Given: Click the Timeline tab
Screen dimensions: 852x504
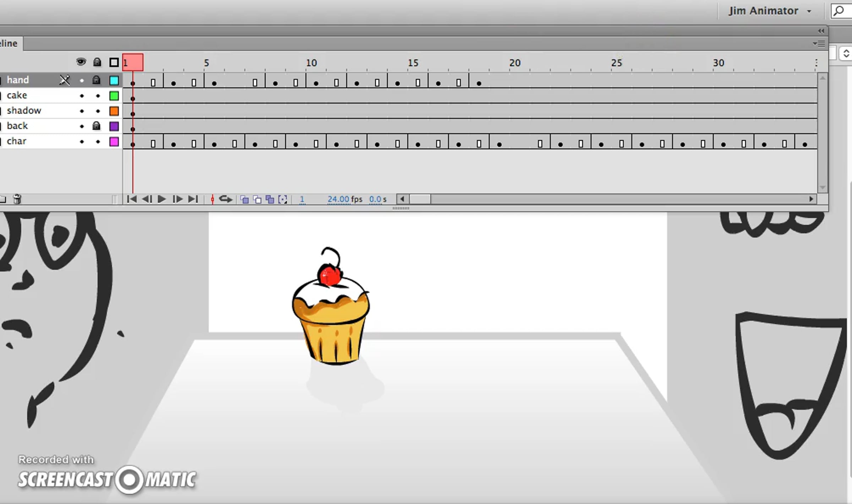Looking at the screenshot, I should click(x=9, y=44).
